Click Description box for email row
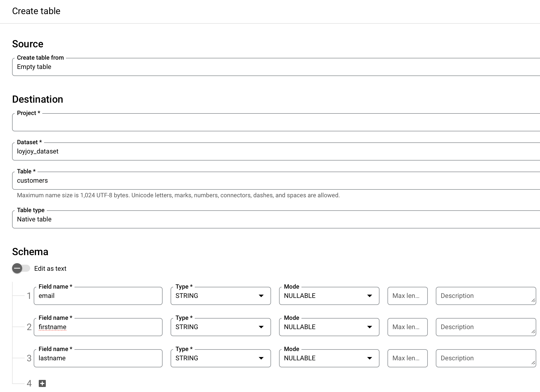540x392 pixels. coord(485,296)
